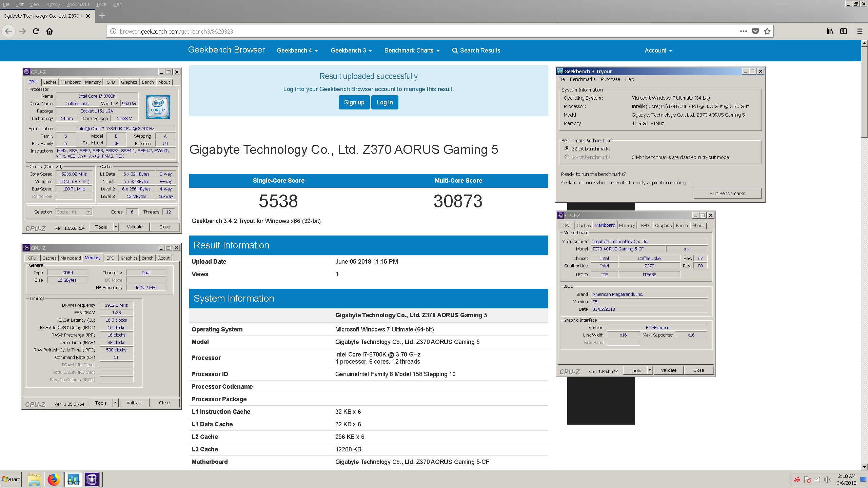Go back with the browser back arrow
The height and width of the screenshot is (488, 868).
coord(8,32)
